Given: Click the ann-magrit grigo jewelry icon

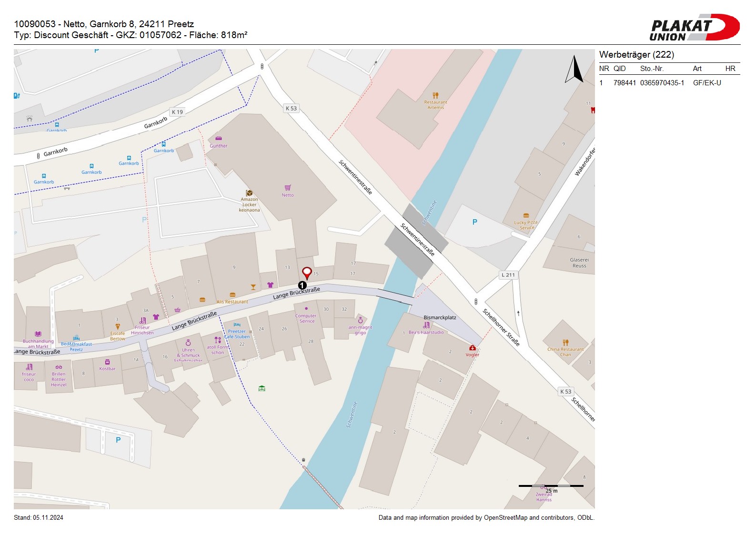Looking at the screenshot, I should 361,321.
